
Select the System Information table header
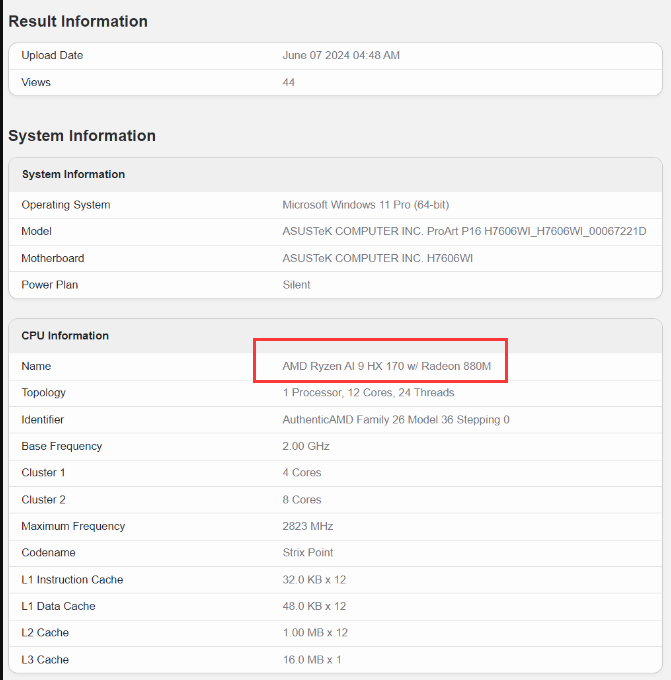tap(73, 174)
